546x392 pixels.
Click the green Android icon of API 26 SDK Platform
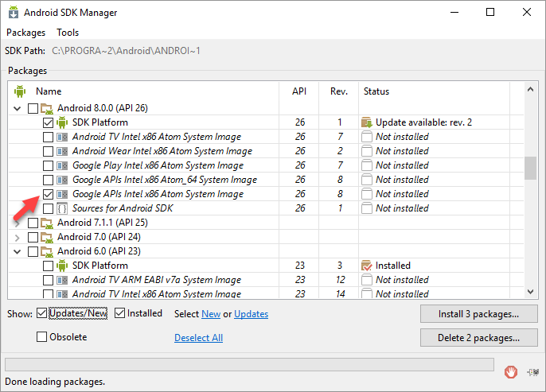pyautogui.click(x=62, y=122)
